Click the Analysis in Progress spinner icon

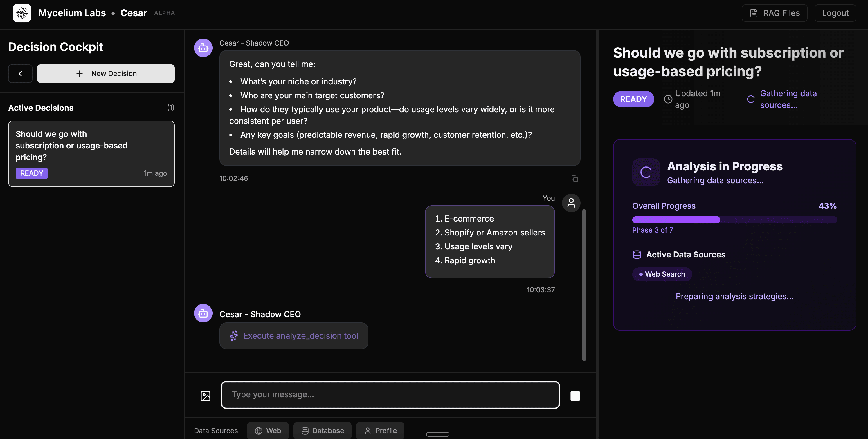pos(646,172)
